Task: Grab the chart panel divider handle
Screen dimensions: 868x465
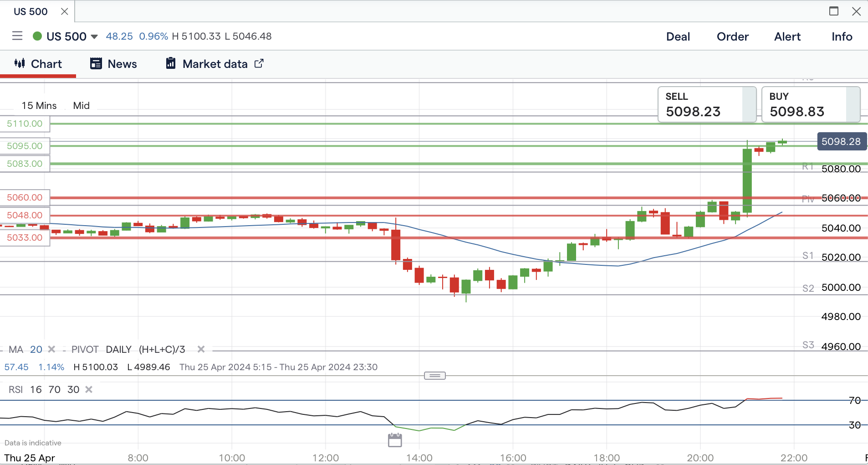Action: coord(435,376)
